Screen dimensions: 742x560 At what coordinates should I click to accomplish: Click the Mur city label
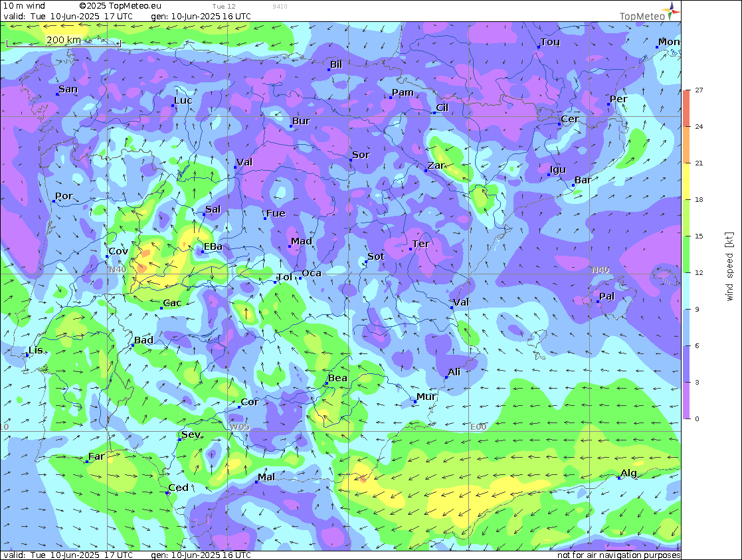click(x=426, y=396)
